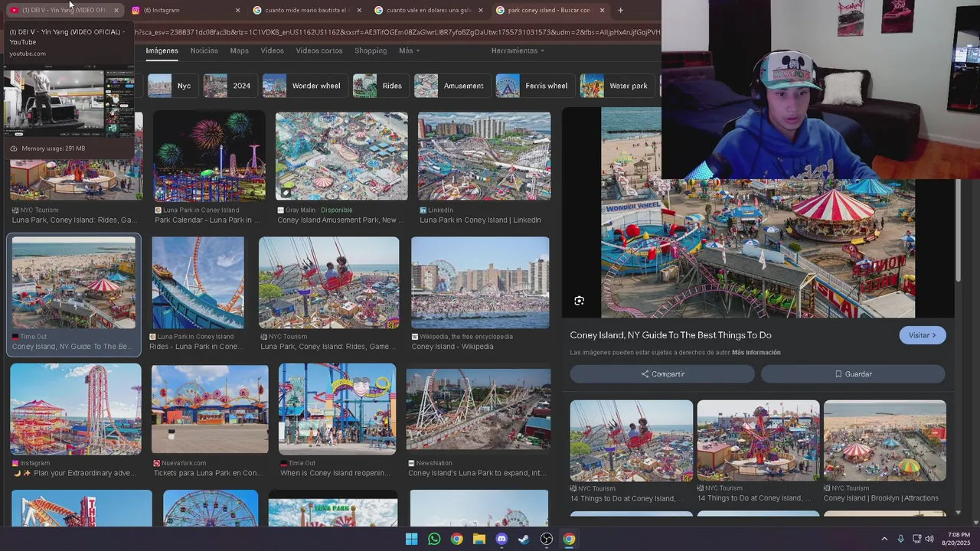Open the Más información link

point(756,353)
